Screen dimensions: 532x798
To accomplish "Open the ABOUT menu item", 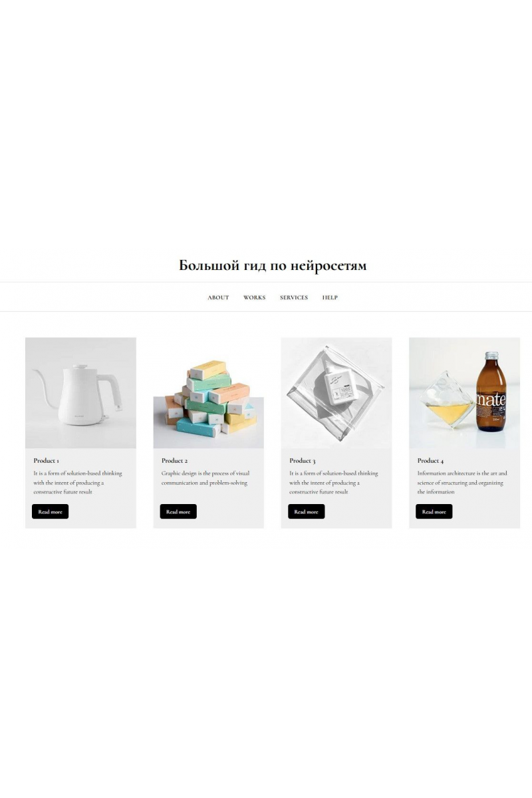I will coord(218,297).
